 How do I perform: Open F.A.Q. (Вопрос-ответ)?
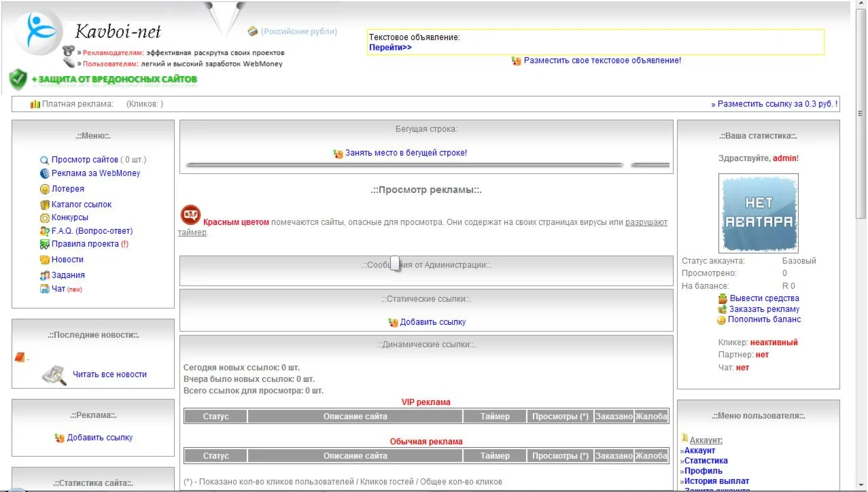point(92,231)
